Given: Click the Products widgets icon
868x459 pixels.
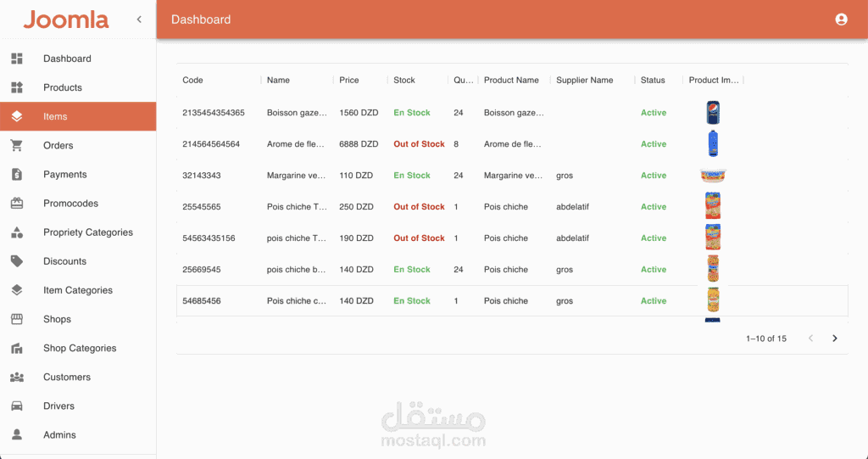Looking at the screenshot, I should 17,87.
